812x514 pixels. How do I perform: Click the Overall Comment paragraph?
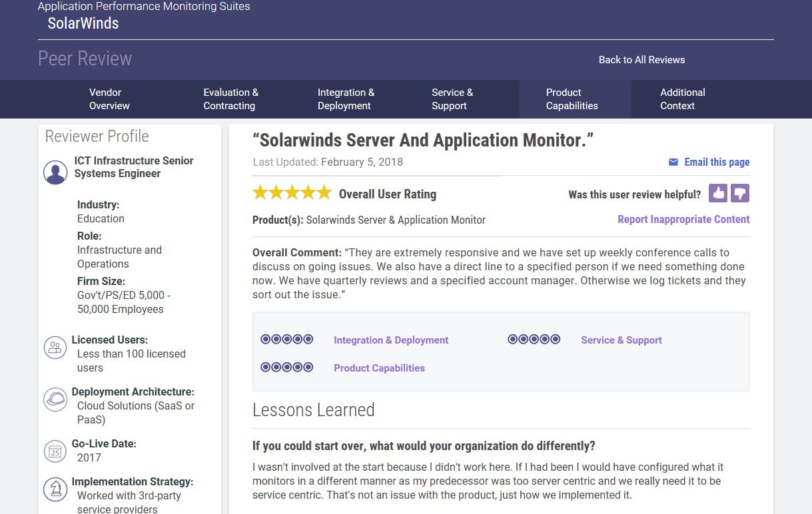pyautogui.click(x=498, y=274)
